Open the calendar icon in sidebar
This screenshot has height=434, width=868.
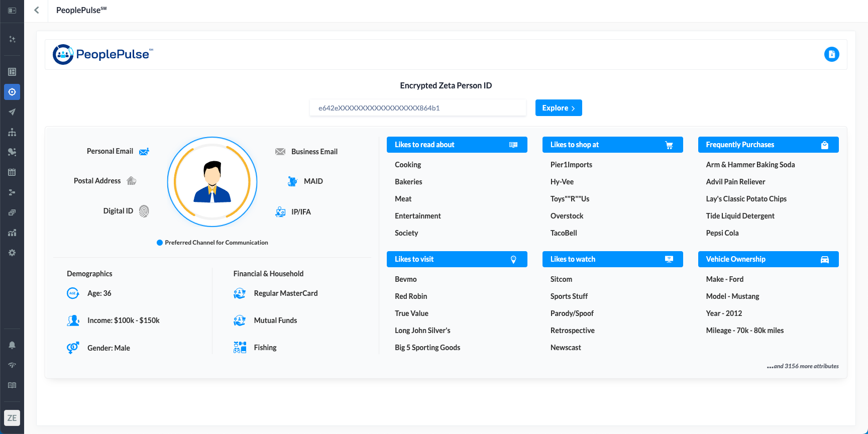12,172
